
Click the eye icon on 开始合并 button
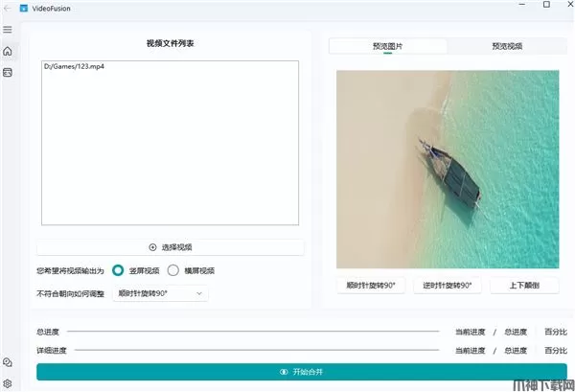tap(284, 372)
